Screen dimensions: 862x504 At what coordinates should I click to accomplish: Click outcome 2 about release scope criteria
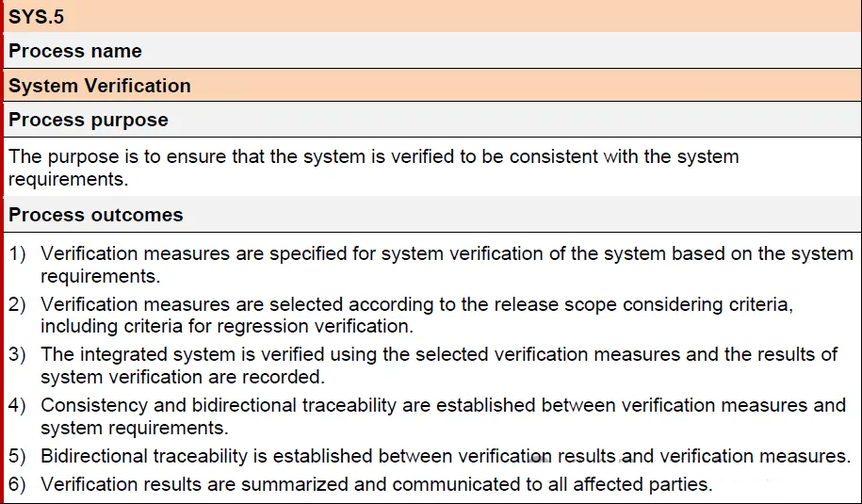point(416,315)
